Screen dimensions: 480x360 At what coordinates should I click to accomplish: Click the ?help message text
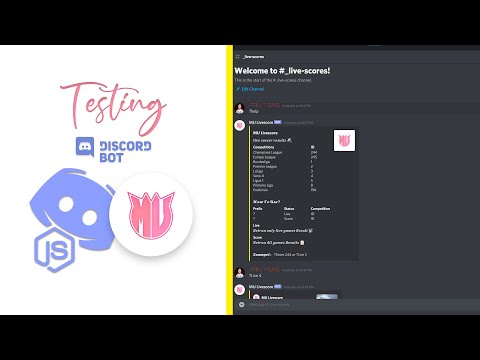[254, 111]
